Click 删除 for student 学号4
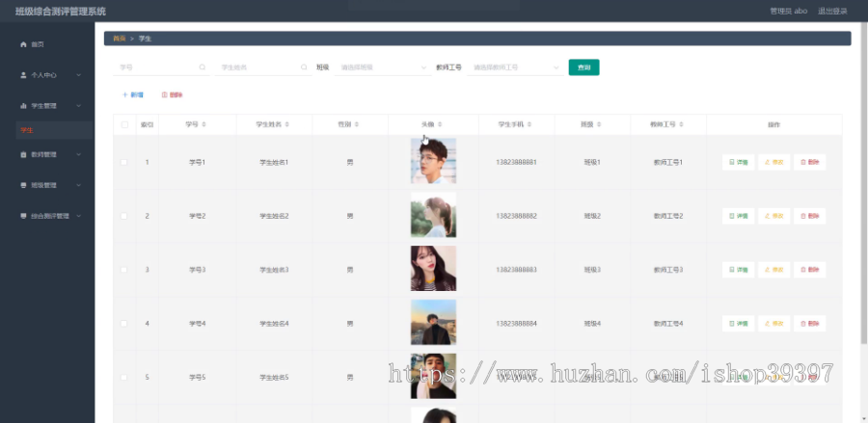Viewport: 868px width, 423px height. tap(809, 324)
